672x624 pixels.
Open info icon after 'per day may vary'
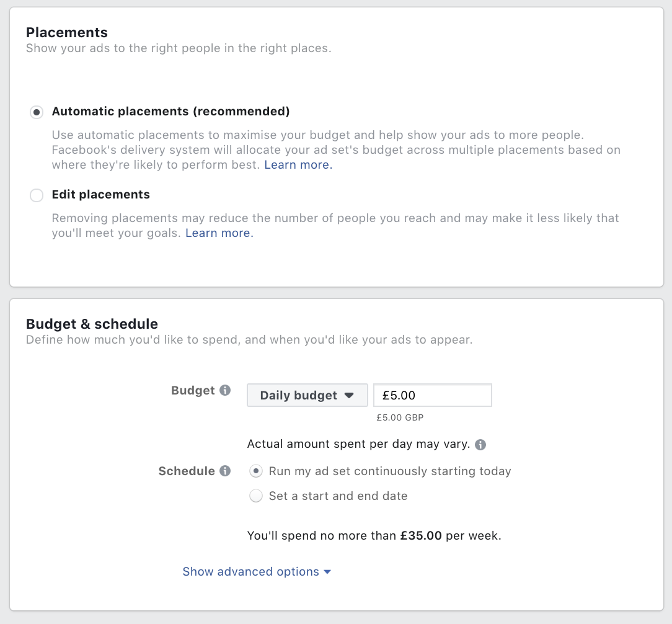[x=480, y=444]
